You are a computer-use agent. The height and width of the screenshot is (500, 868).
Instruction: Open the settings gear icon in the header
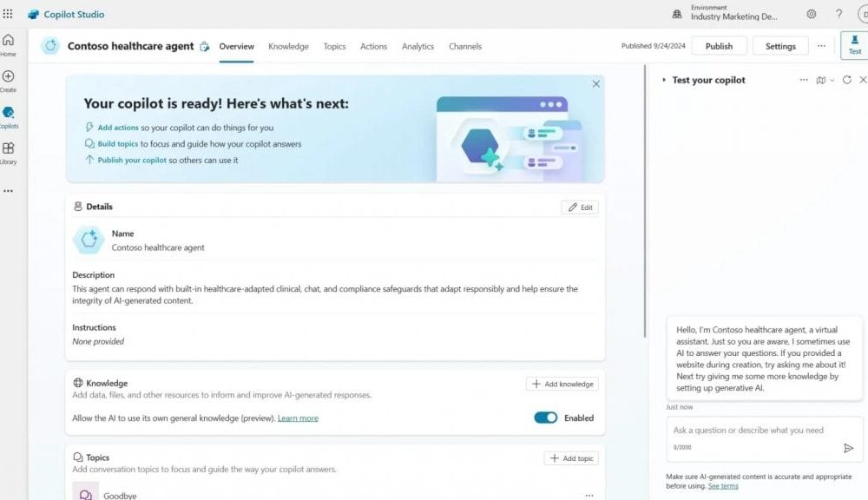click(812, 14)
